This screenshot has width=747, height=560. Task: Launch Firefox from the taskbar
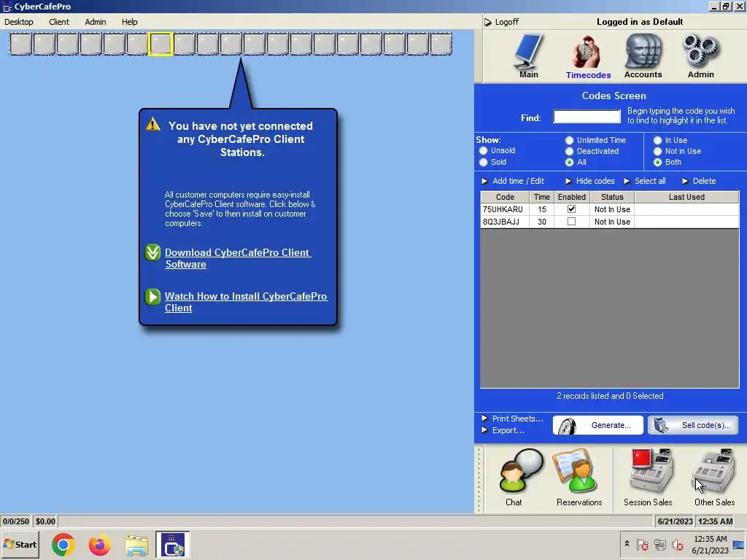[x=99, y=545]
